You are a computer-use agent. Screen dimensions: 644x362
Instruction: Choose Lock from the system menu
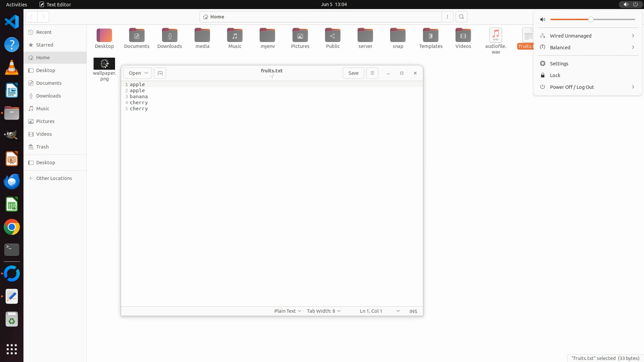[555, 75]
